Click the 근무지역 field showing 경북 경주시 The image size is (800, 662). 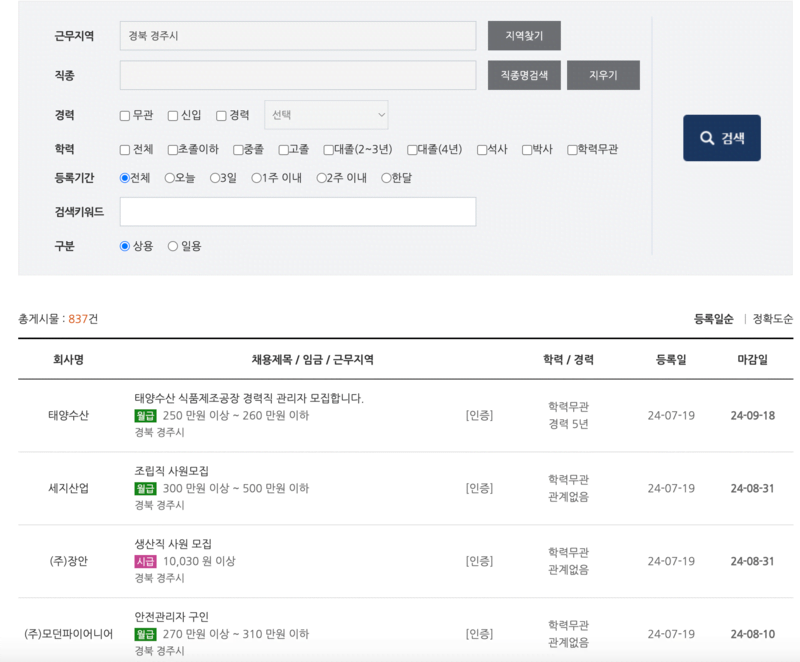[x=300, y=35]
